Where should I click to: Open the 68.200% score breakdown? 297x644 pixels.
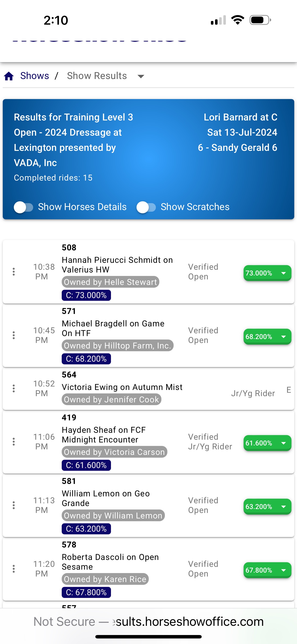[x=267, y=337]
